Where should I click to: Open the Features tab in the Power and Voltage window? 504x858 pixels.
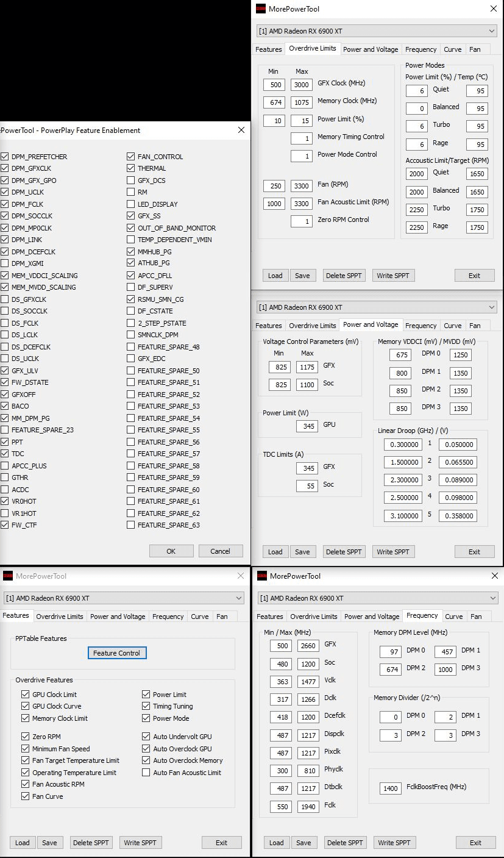[x=269, y=326]
